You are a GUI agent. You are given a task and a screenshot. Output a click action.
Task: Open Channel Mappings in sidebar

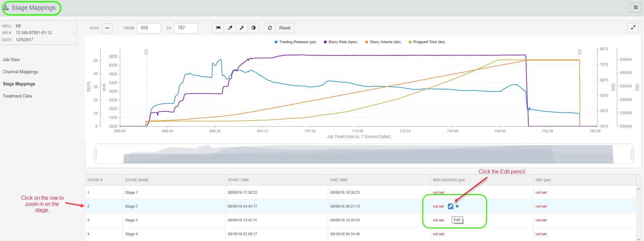click(20, 72)
